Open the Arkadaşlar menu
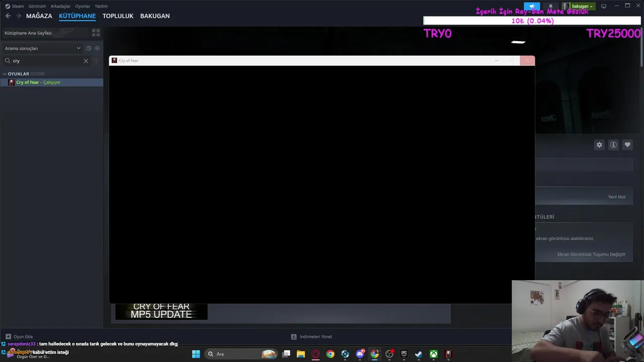Viewport: 644px width, 362px height. (x=60, y=6)
